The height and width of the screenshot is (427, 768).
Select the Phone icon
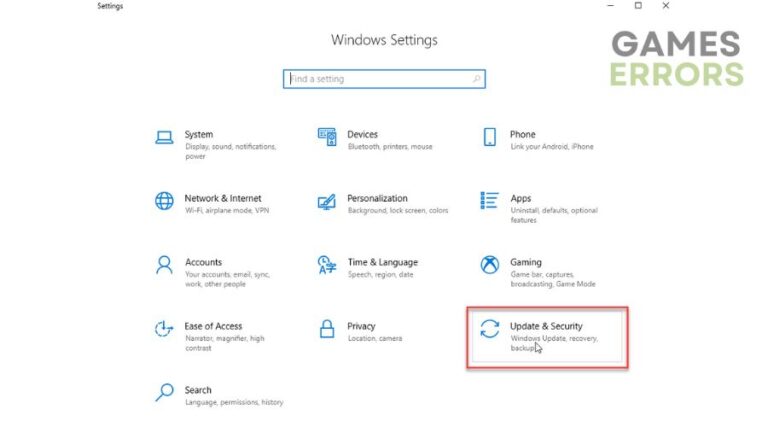point(490,137)
